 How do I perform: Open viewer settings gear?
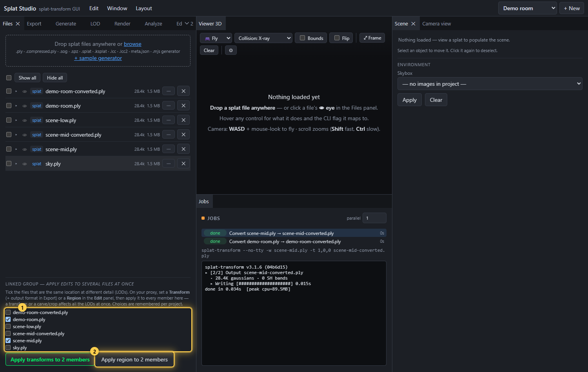coord(231,51)
